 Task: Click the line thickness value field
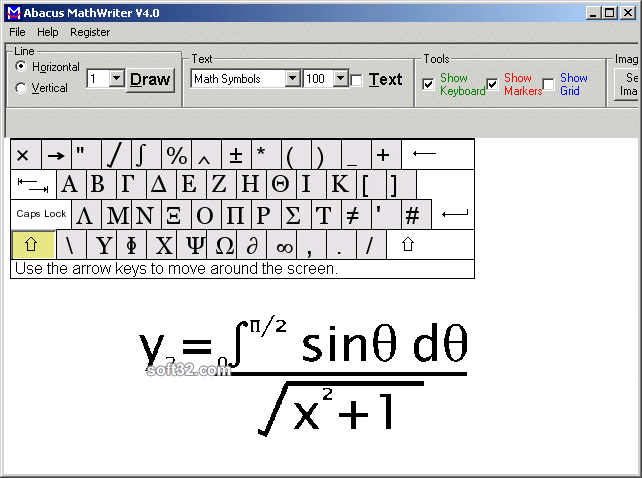(98, 78)
